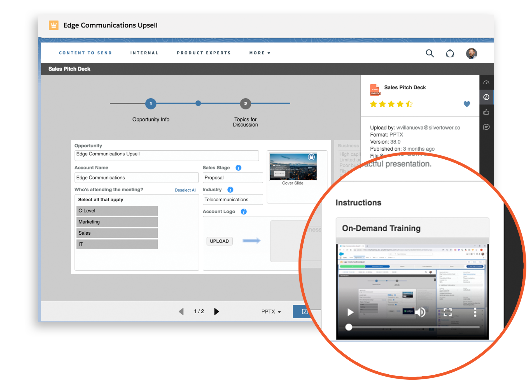The image size is (532, 392).
Task: Click the sync refresh circle icon
Action: [450, 53]
